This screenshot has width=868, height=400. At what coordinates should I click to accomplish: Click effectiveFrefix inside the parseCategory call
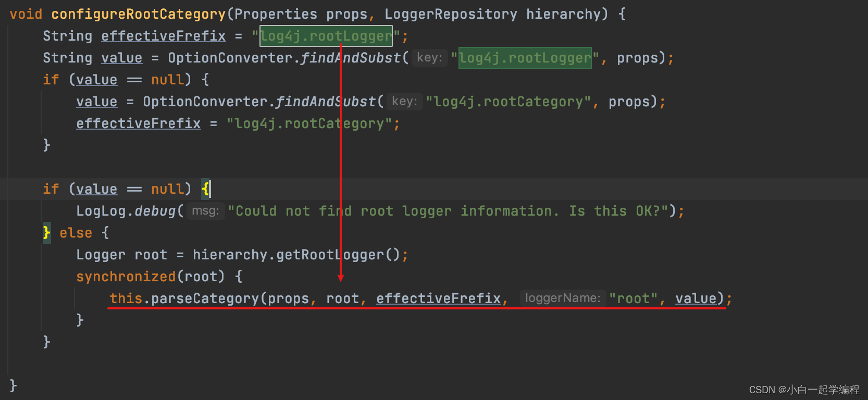438,298
